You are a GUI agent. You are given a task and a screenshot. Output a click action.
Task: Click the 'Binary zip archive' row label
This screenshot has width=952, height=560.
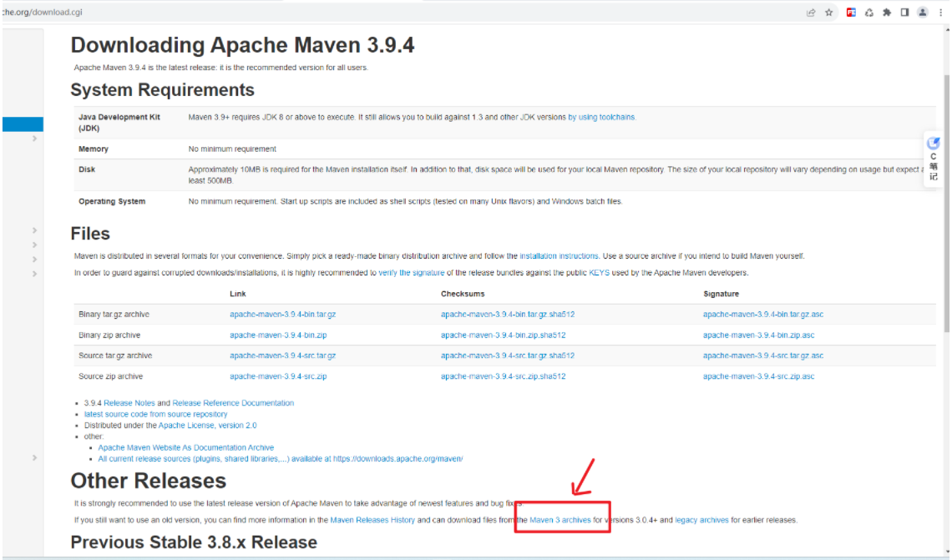click(109, 335)
